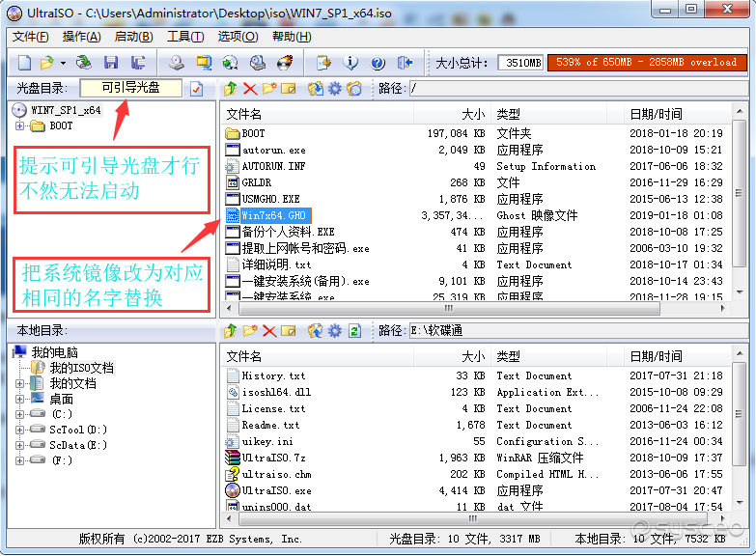Click the Mount to virtual drive icon

pyautogui.click(x=258, y=63)
